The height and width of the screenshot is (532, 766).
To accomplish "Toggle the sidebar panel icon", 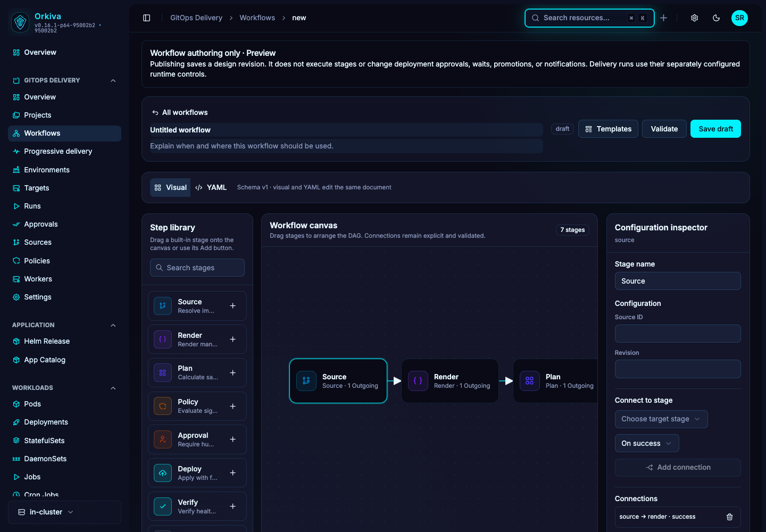I will point(147,18).
